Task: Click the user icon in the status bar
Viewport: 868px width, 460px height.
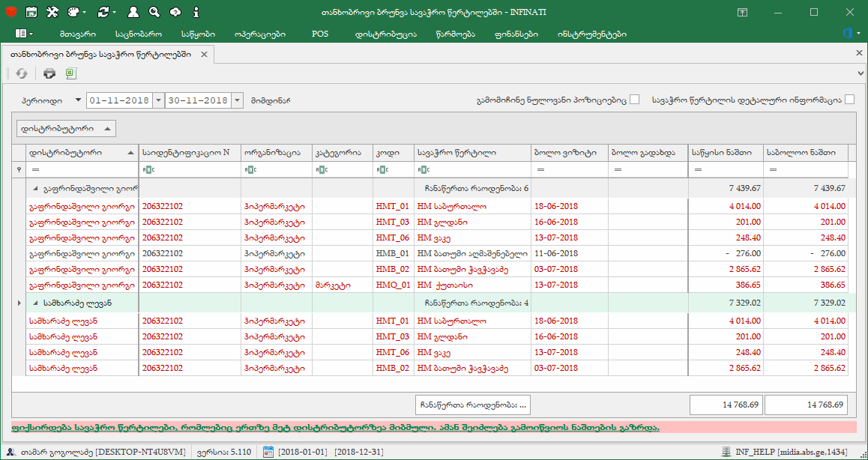Action: 11,452
